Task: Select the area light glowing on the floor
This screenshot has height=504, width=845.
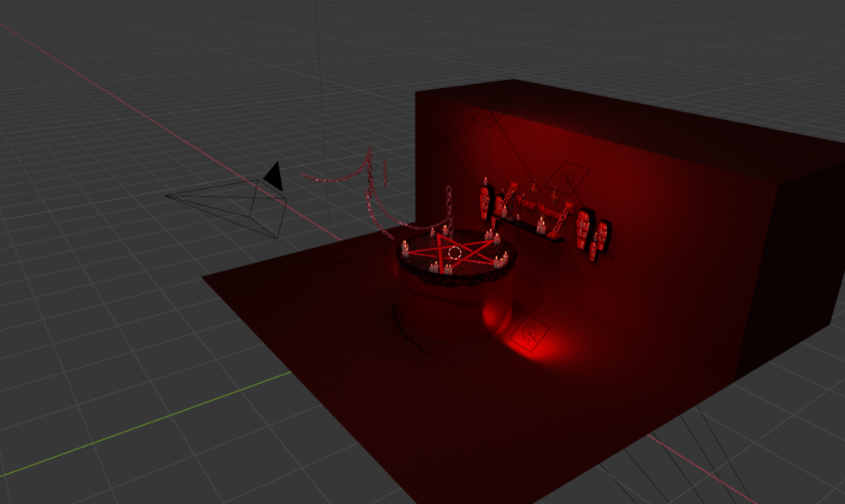Action: tap(530, 333)
